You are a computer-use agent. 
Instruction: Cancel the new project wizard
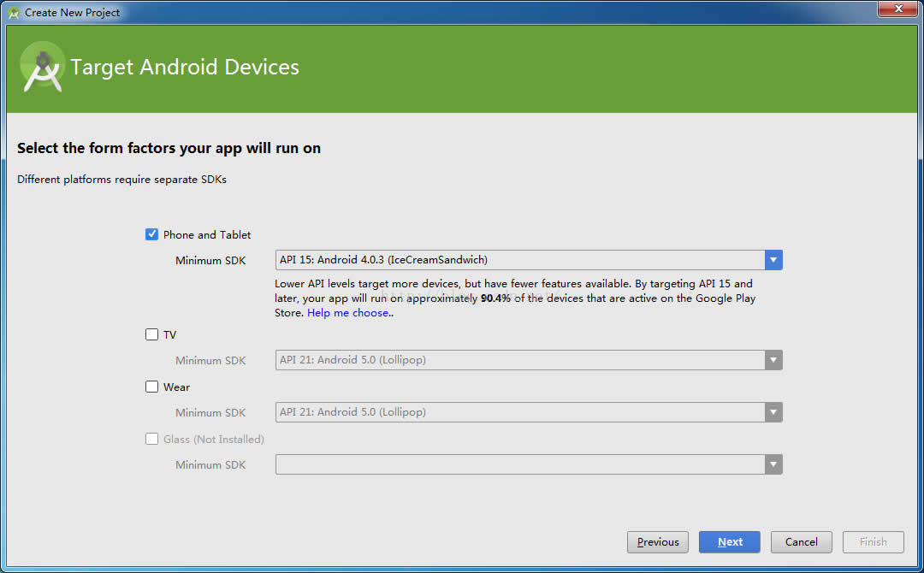pos(802,542)
